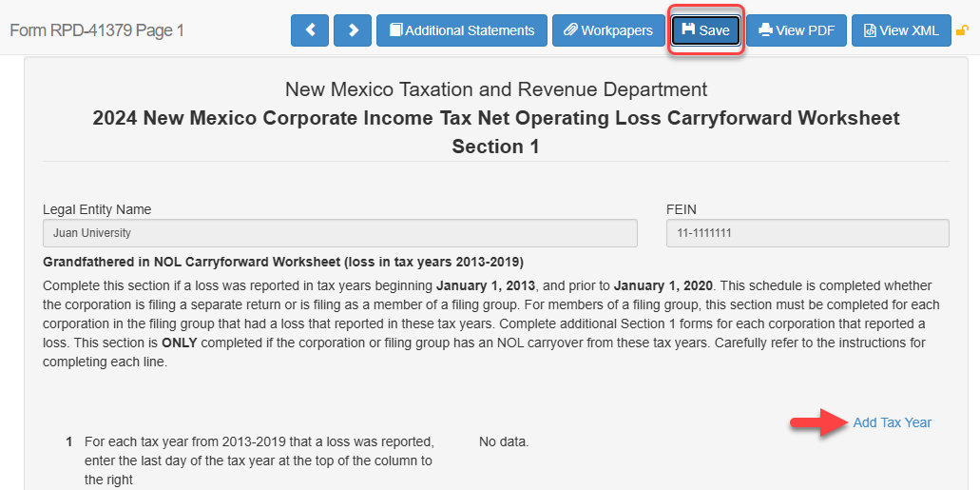Open Additional Statements
The height and width of the screenshot is (490, 980).
pyautogui.click(x=462, y=30)
